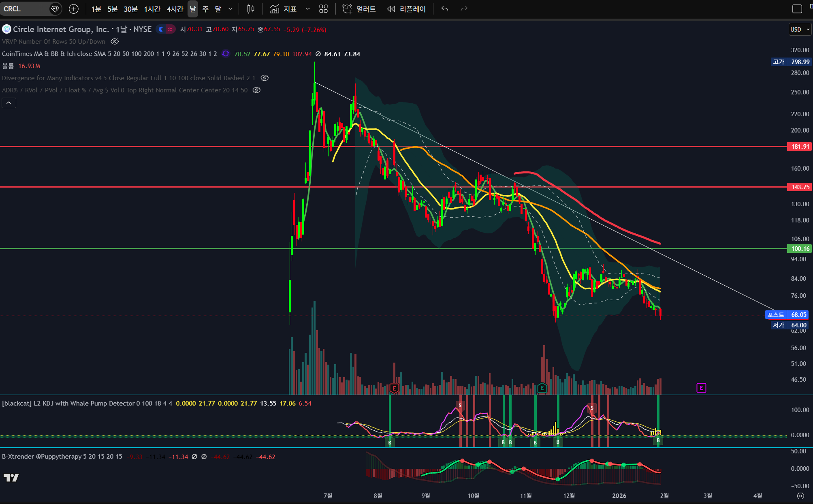Click the purple earnings E marker
This screenshot has width=813, height=504.
pyautogui.click(x=701, y=388)
